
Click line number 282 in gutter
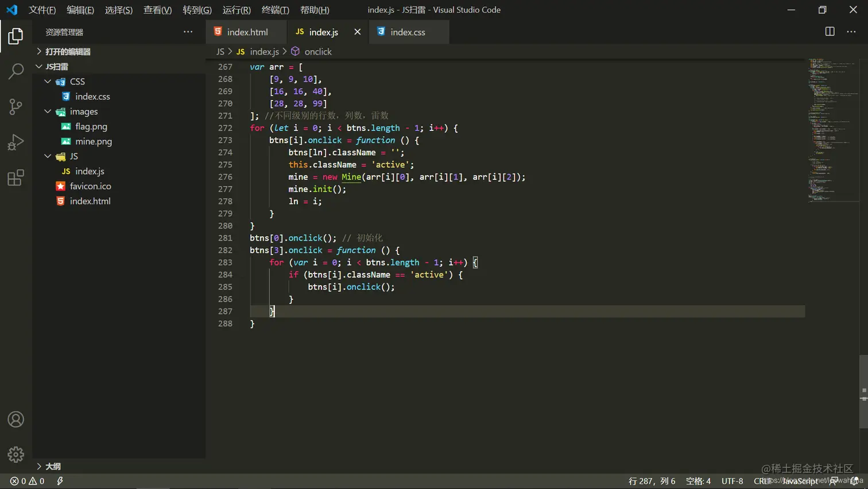click(x=225, y=251)
